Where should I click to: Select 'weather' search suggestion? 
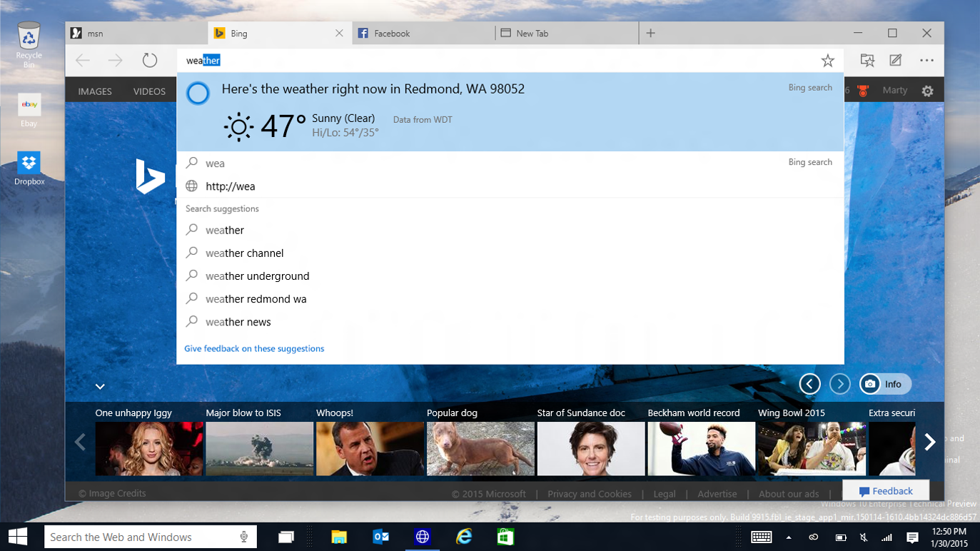tap(510, 230)
